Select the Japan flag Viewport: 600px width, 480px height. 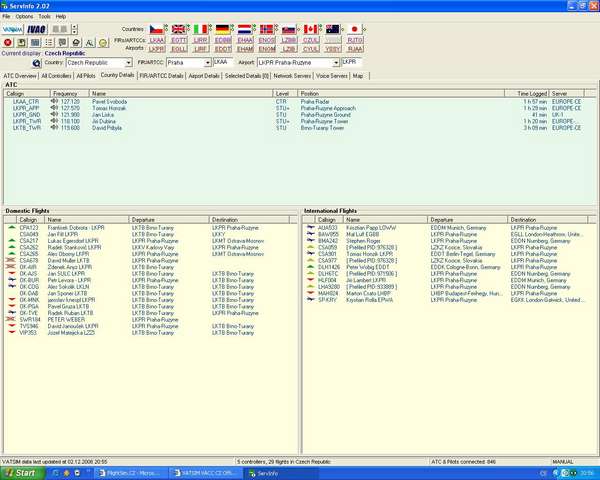[354, 29]
